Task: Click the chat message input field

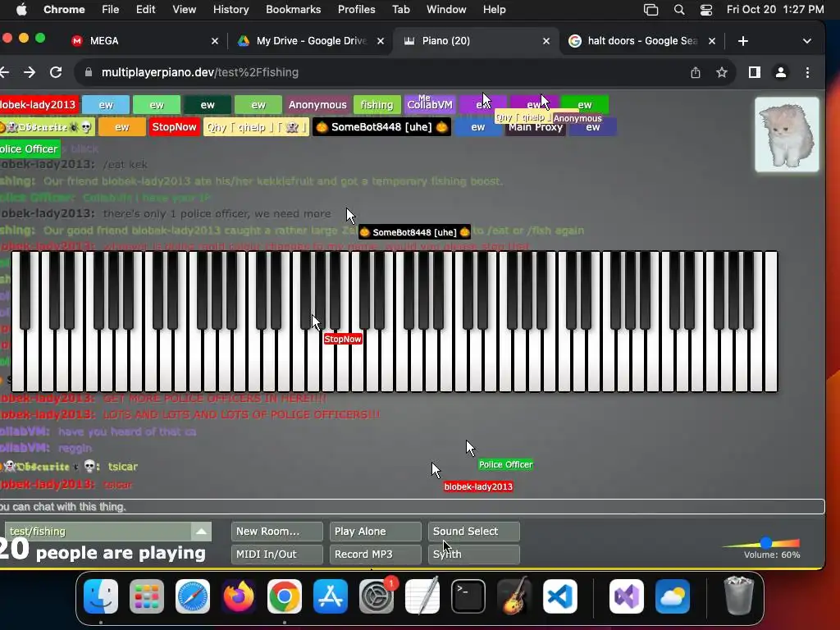Action: pyautogui.click(x=412, y=507)
